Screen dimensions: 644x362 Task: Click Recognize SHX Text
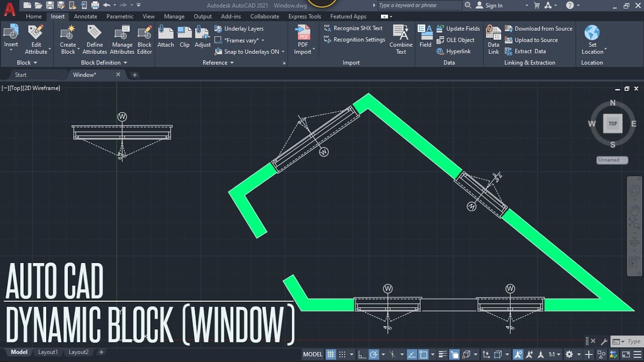pyautogui.click(x=353, y=28)
